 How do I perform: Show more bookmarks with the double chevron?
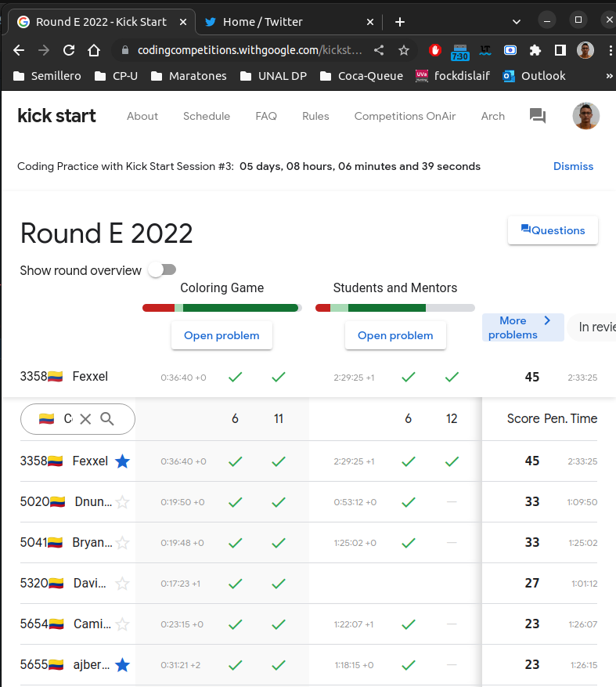click(x=610, y=76)
